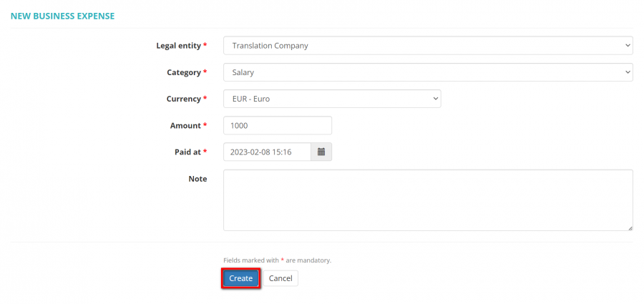This screenshot has height=304, width=644.
Task: Click the Category dropdown chevron arrow
Action: coord(628,72)
